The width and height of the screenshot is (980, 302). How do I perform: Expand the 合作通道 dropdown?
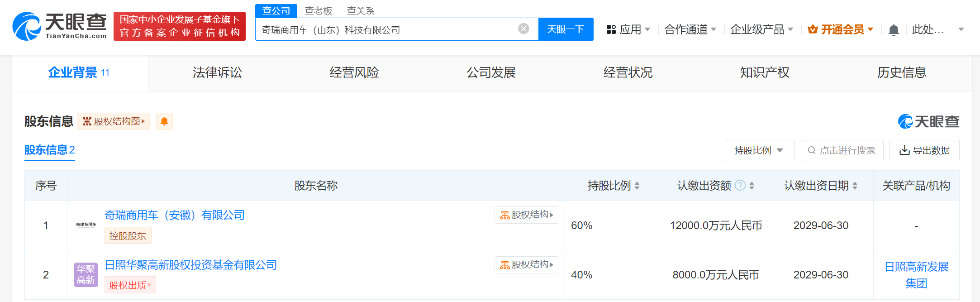[x=690, y=29]
